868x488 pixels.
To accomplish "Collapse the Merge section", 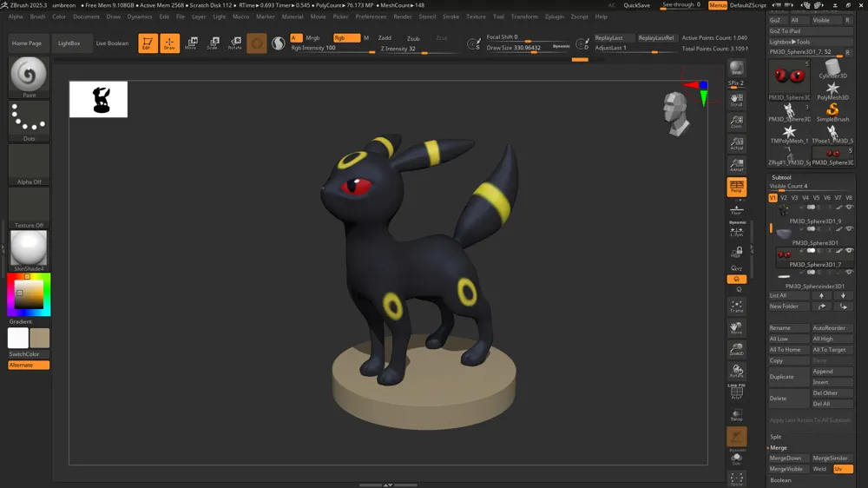I will (x=779, y=447).
